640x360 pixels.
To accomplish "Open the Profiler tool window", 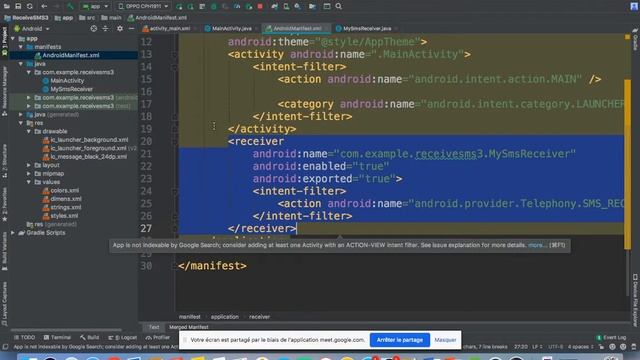I will click(158, 338).
